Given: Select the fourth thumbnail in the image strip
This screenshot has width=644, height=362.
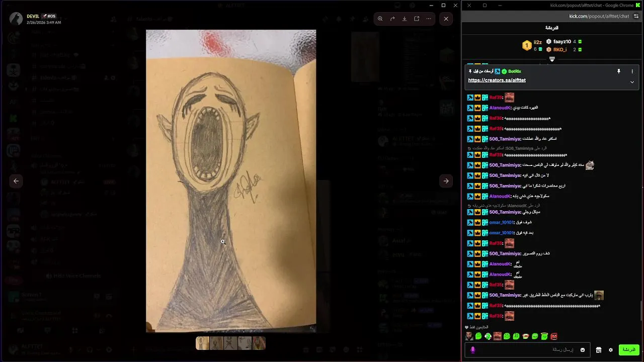Looking at the screenshot, I should 245,343.
